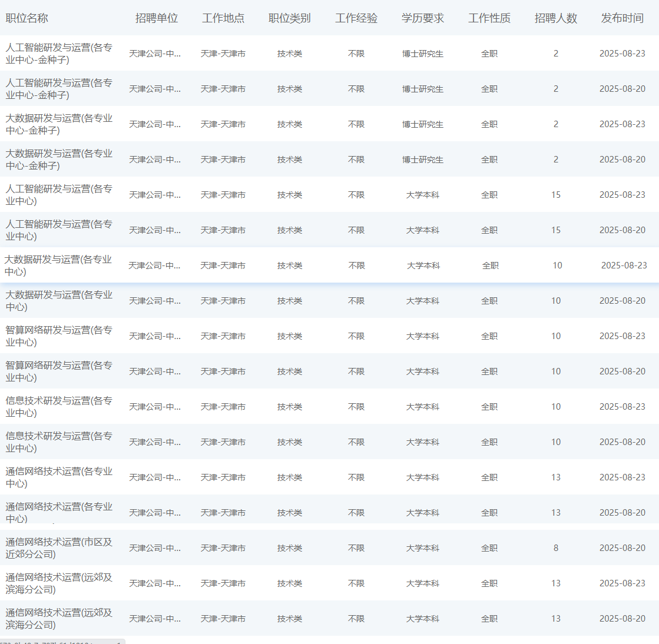Open 人工智能研发与运营 金种子 job posted 2025-08-23
This screenshot has height=644, width=659.
coord(59,54)
